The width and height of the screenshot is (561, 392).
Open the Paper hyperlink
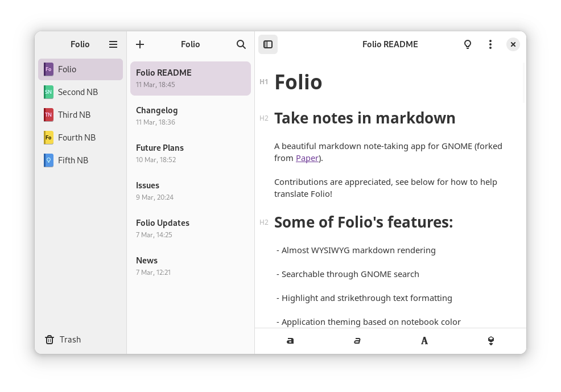click(307, 158)
